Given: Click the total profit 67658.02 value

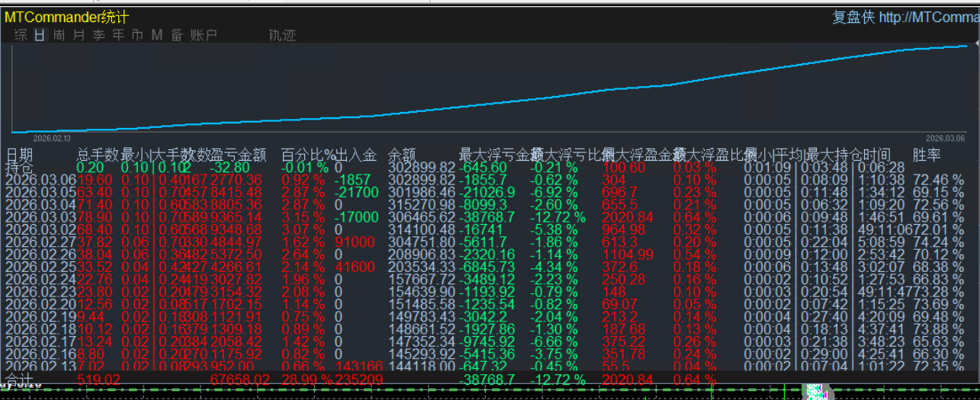Looking at the screenshot, I should [239, 379].
